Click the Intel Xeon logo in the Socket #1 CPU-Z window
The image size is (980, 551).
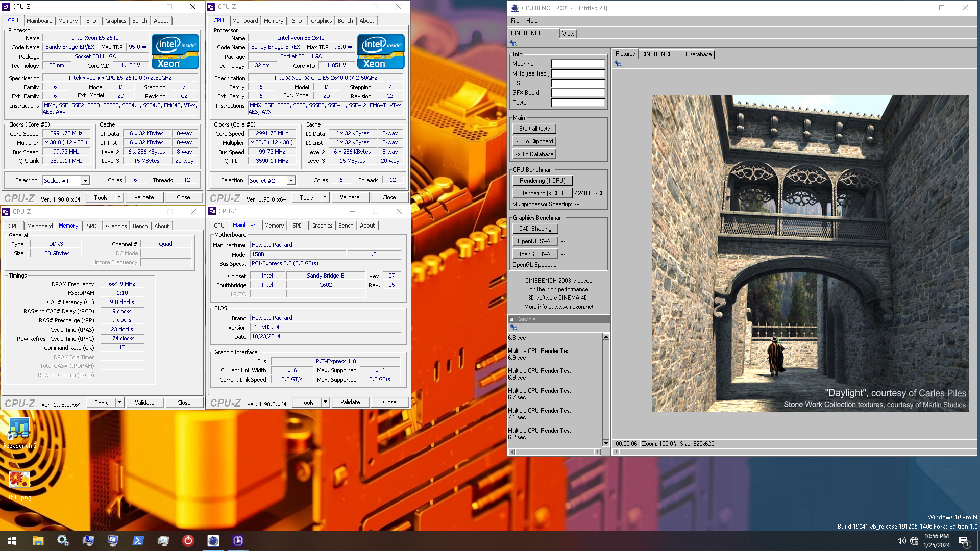pyautogui.click(x=175, y=52)
